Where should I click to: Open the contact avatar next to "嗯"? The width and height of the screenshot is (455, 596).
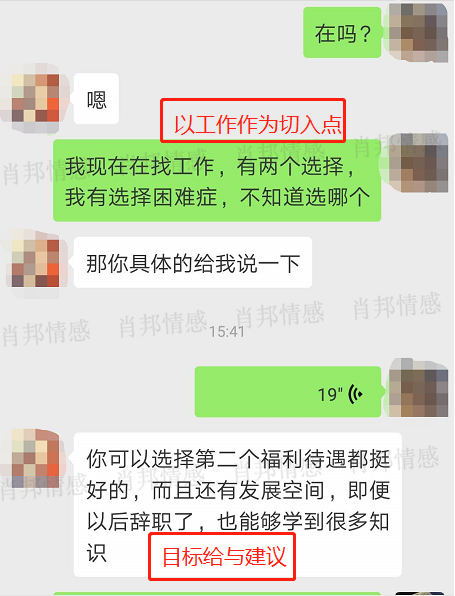(35, 98)
